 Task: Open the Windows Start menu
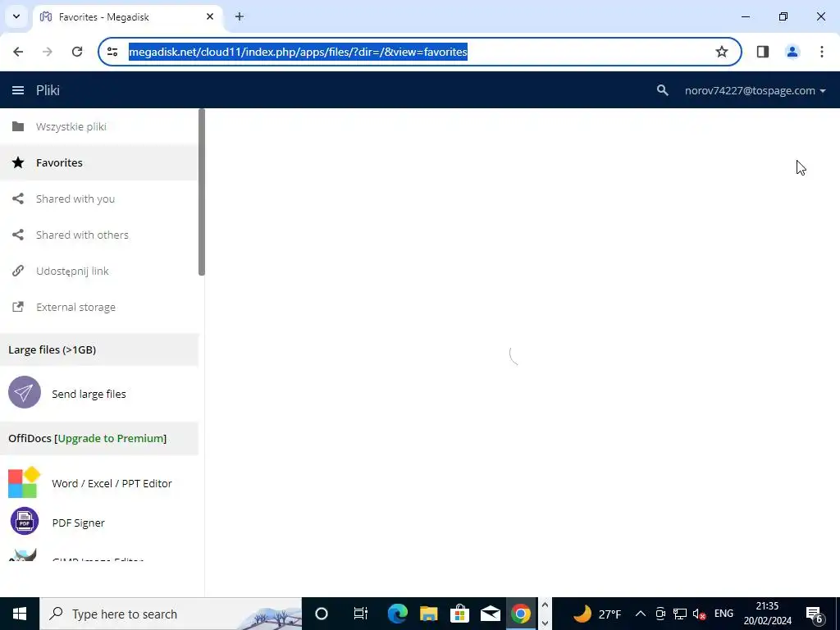(20, 614)
